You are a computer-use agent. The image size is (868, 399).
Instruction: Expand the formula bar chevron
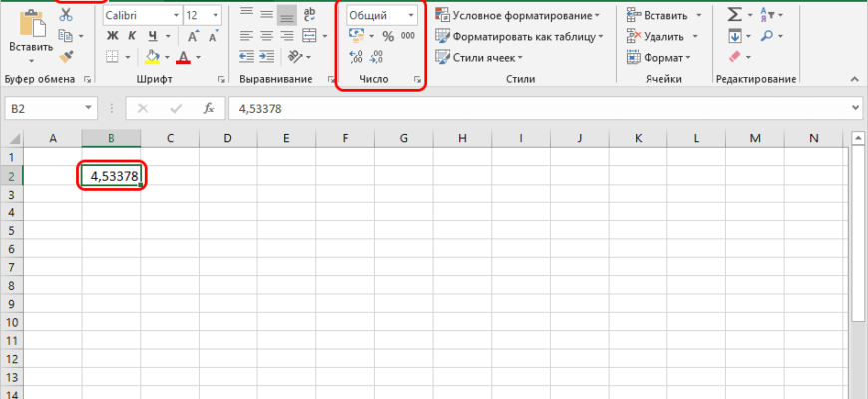click(857, 109)
